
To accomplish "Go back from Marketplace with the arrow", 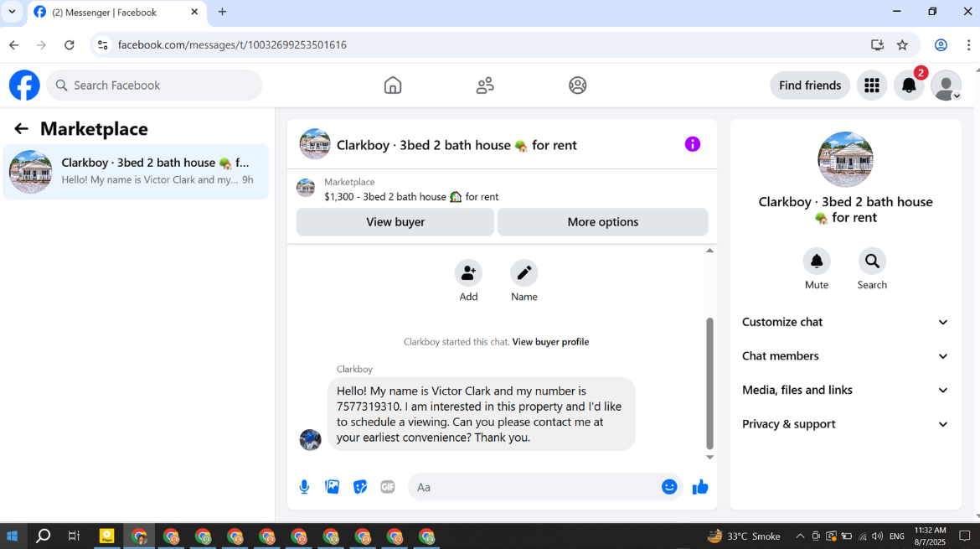I will (21, 129).
